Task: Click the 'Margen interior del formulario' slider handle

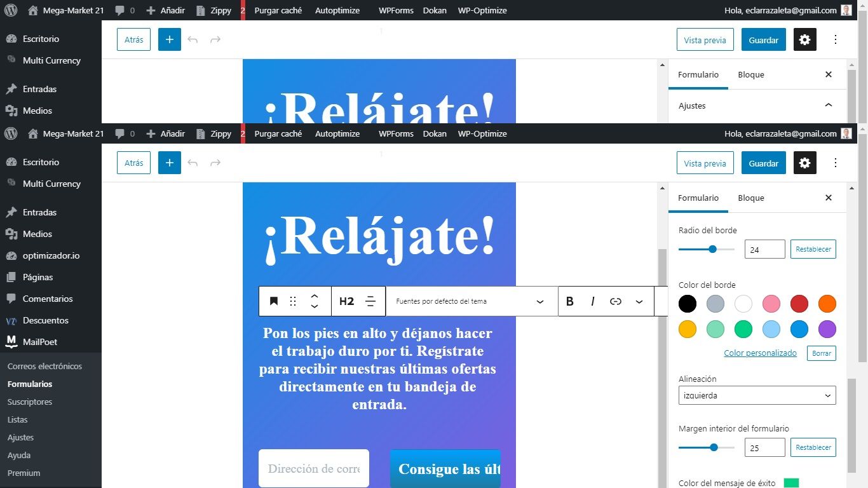Action: (x=714, y=447)
